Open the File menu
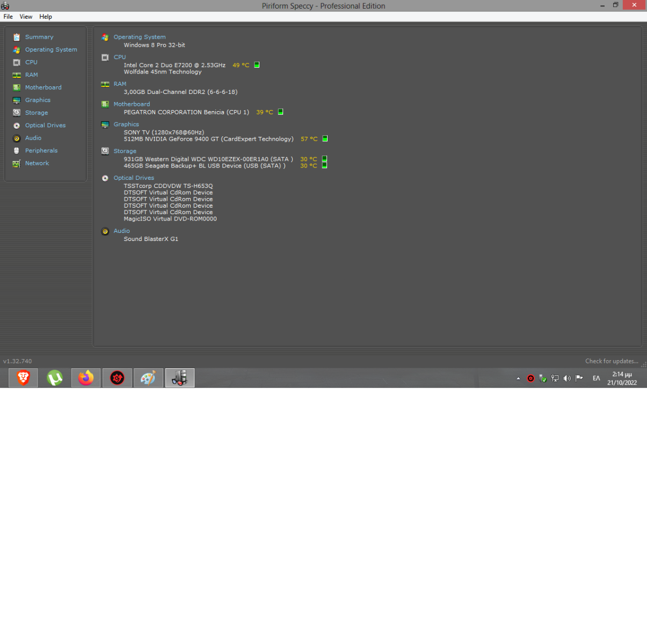This screenshot has width=647, height=644. click(8, 17)
